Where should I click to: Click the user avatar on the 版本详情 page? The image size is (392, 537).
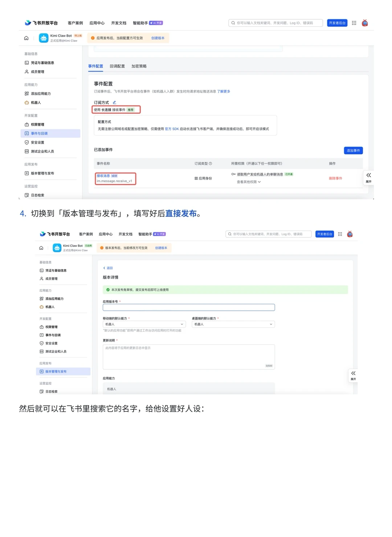350,234
